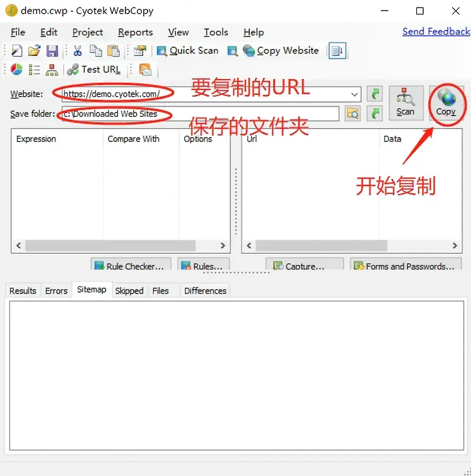Switch to the Errors tab
This screenshot has width=471, height=476.
(56, 291)
